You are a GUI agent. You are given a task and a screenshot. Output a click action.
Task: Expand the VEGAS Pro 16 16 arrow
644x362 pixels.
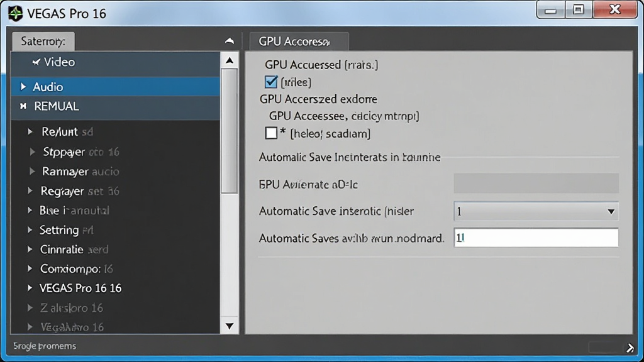tap(30, 288)
